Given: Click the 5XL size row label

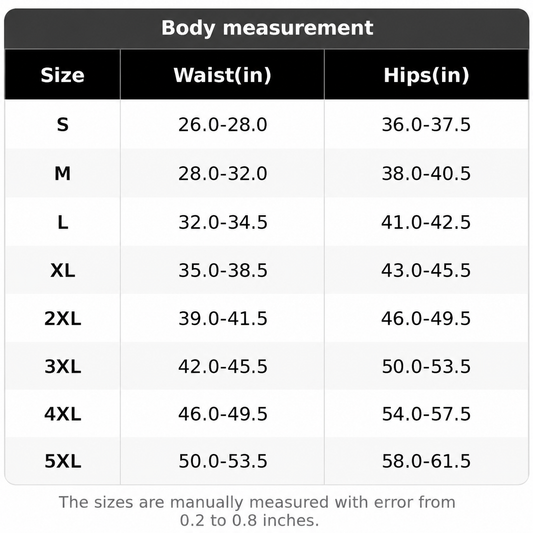Looking at the screenshot, I should tap(63, 462).
